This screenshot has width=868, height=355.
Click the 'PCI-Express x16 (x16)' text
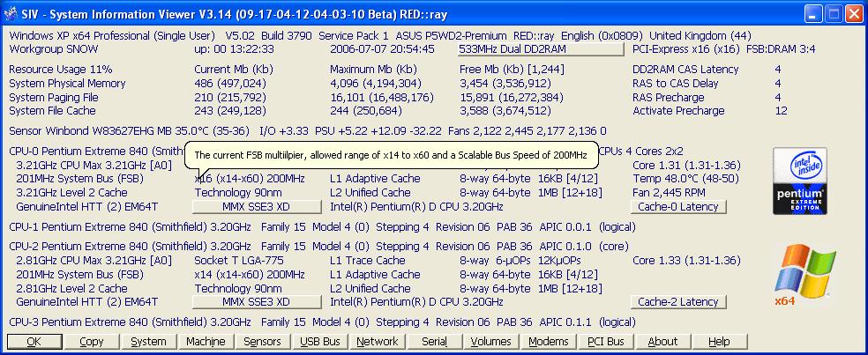[686, 49]
